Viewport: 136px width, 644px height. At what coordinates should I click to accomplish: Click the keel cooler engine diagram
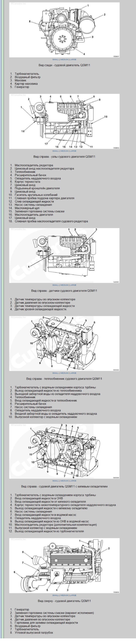coord(64,451)
